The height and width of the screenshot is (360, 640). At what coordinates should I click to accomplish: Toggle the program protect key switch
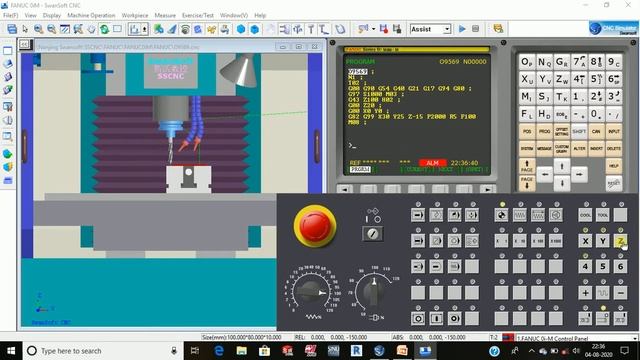pos(372,233)
